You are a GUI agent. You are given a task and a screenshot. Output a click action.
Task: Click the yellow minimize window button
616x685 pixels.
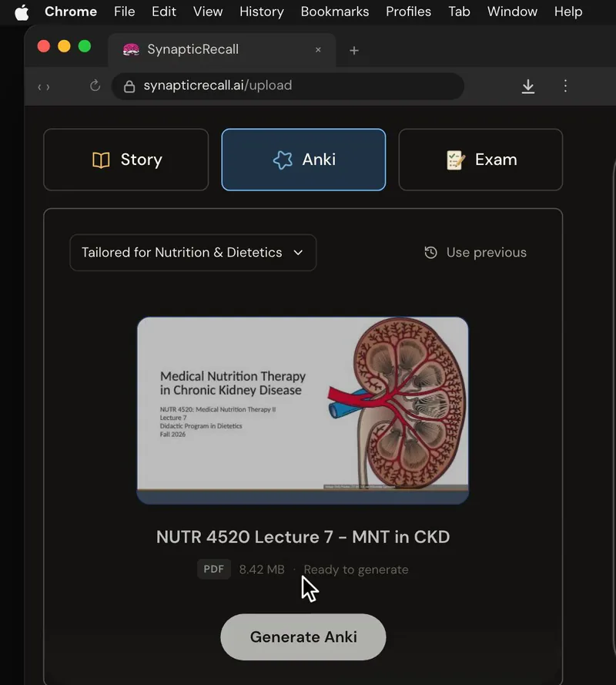tap(64, 46)
